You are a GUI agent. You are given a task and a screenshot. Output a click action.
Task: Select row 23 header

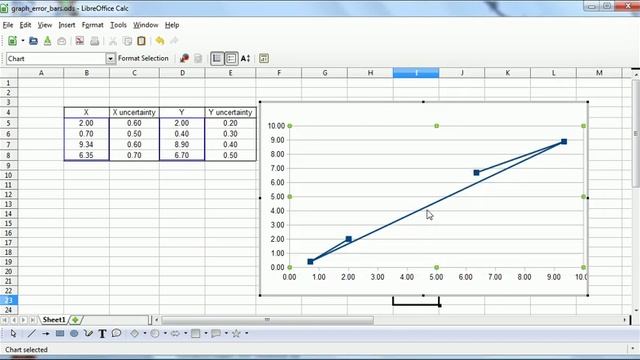tap(9, 300)
